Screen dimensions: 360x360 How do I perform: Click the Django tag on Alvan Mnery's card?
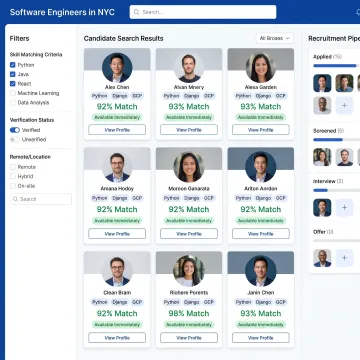coord(191,96)
